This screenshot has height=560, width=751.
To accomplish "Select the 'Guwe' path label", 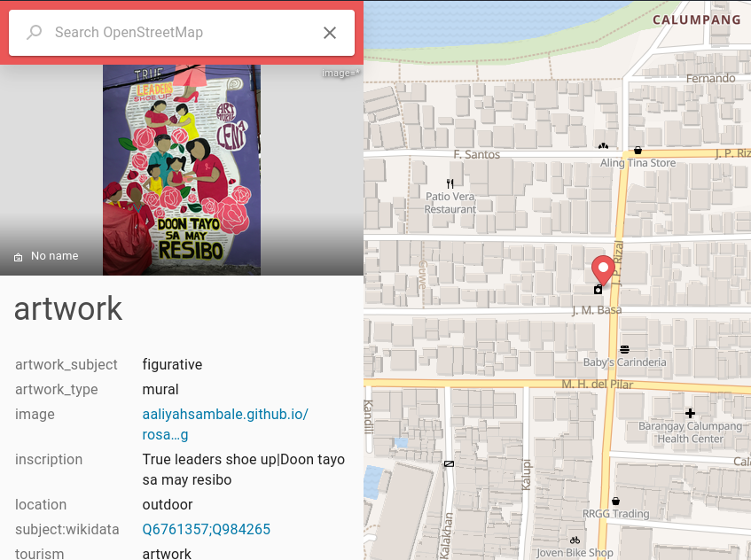I will click(422, 275).
